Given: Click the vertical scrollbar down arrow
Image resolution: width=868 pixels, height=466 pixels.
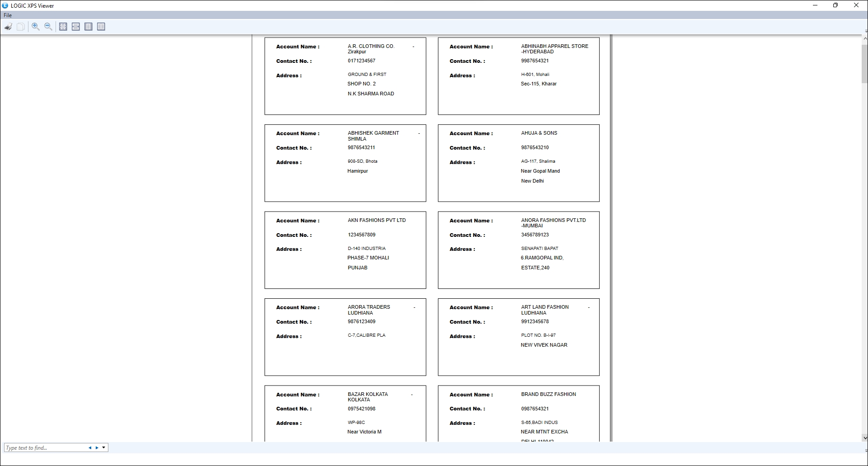Looking at the screenshot, I should tap(864, 438).
